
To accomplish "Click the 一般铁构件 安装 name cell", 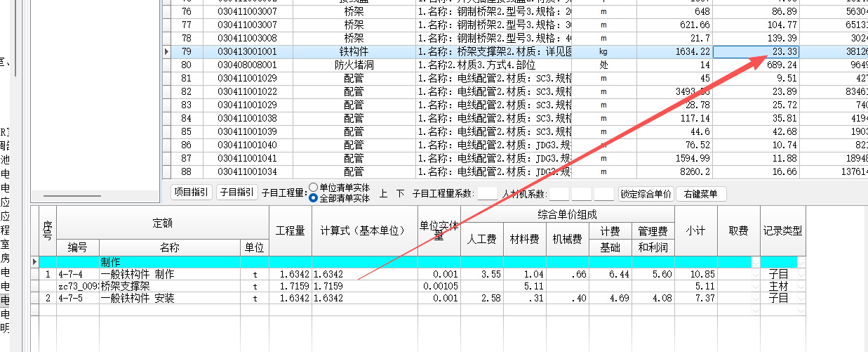I will [170, 299].
